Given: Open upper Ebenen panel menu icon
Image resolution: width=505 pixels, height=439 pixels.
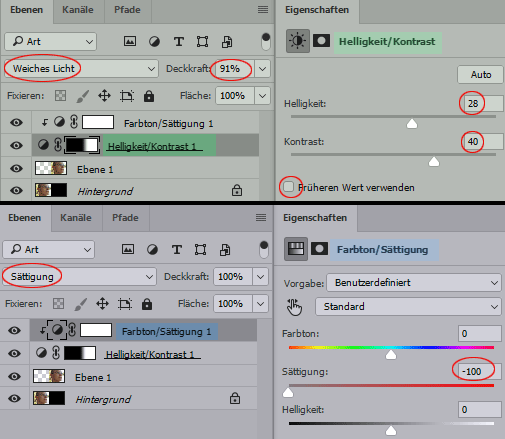Looking at the screenshot, I should [x=263, y=10].
